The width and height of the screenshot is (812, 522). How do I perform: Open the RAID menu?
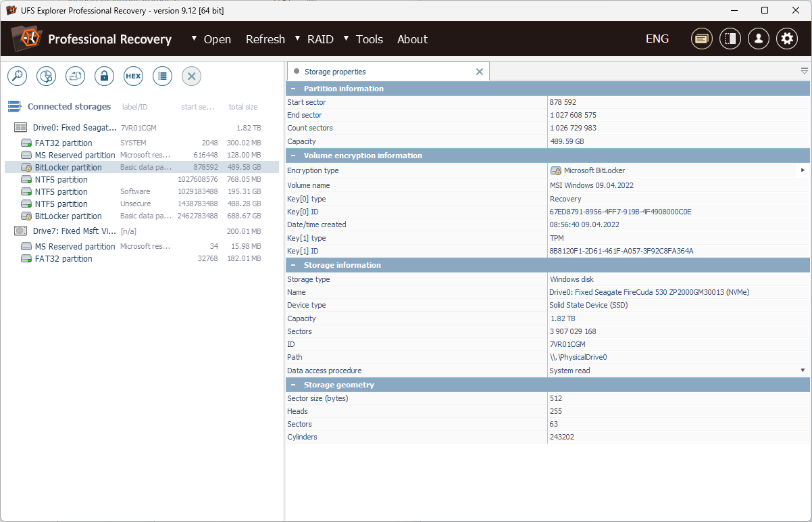pyautogui.click(x=320, y=39)
